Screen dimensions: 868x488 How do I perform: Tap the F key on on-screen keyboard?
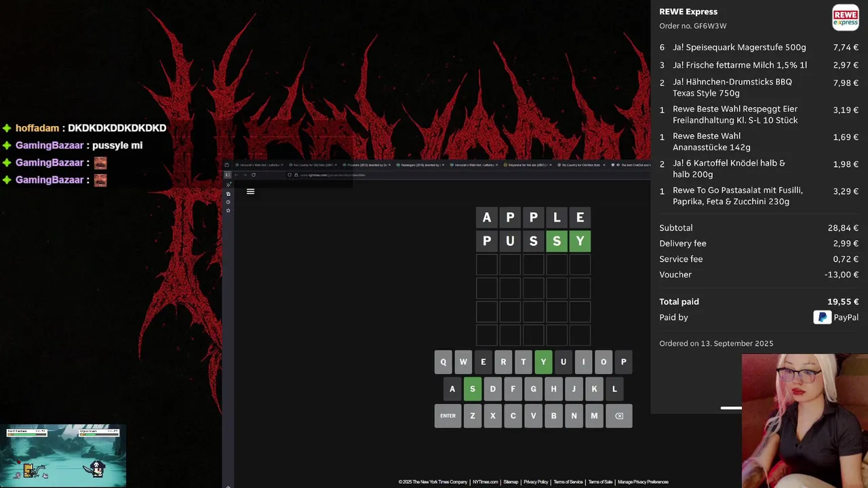[513, 389]
